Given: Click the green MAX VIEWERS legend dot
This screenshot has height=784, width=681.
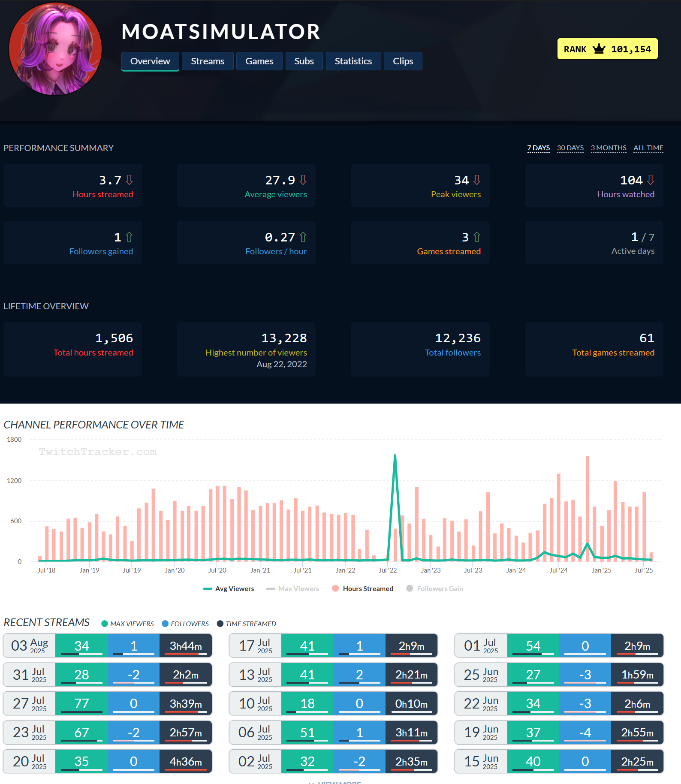Looking at the screenshot, I should tap(105, 624).
